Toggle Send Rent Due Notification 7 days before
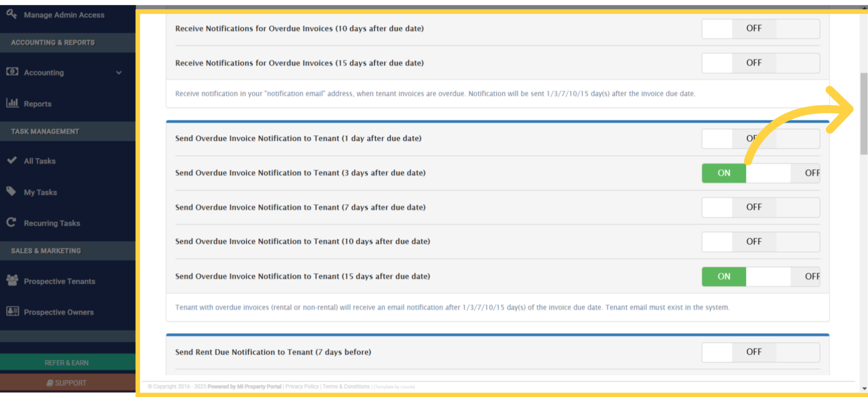The width and height of the screenshot is (868, 397). (760, 352)
